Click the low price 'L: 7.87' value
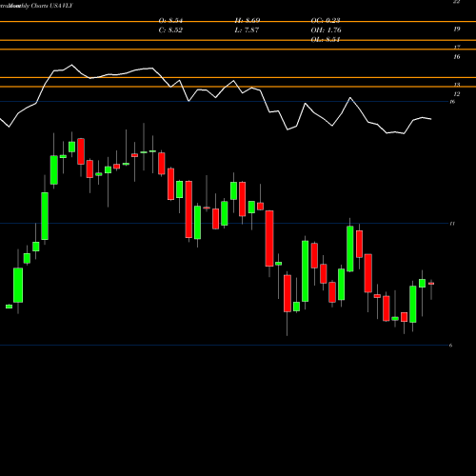 248,30
